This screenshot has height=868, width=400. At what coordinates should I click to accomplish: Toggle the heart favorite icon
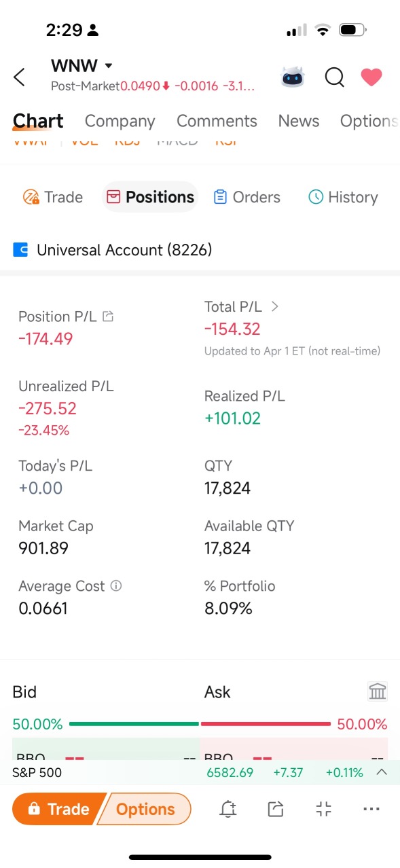[371, 77]
